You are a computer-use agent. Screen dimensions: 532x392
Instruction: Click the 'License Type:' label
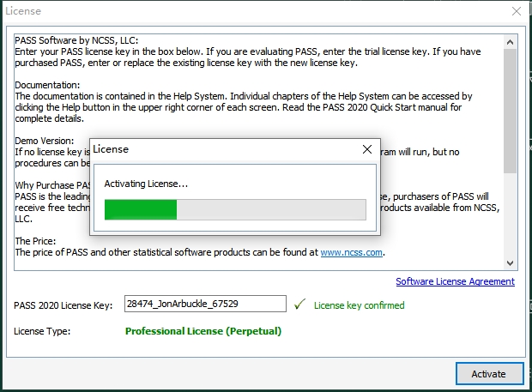(42, 331)
